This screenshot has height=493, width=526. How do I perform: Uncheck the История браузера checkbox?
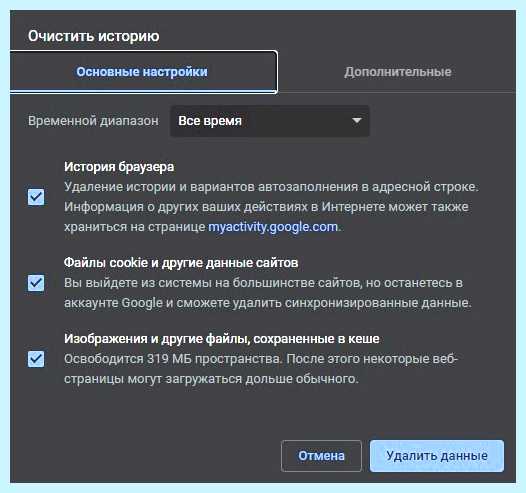click(36, 197)
